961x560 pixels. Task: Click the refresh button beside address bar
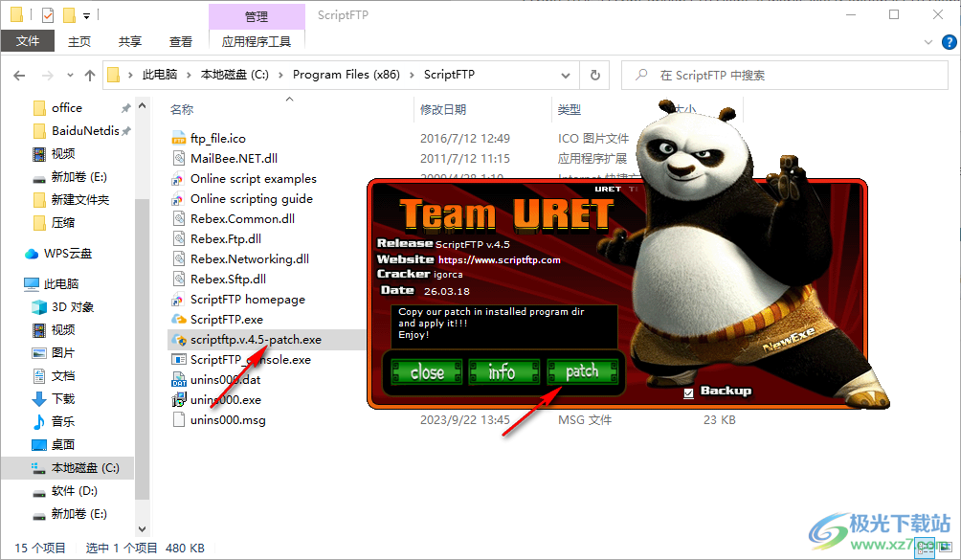coord(594,75)
